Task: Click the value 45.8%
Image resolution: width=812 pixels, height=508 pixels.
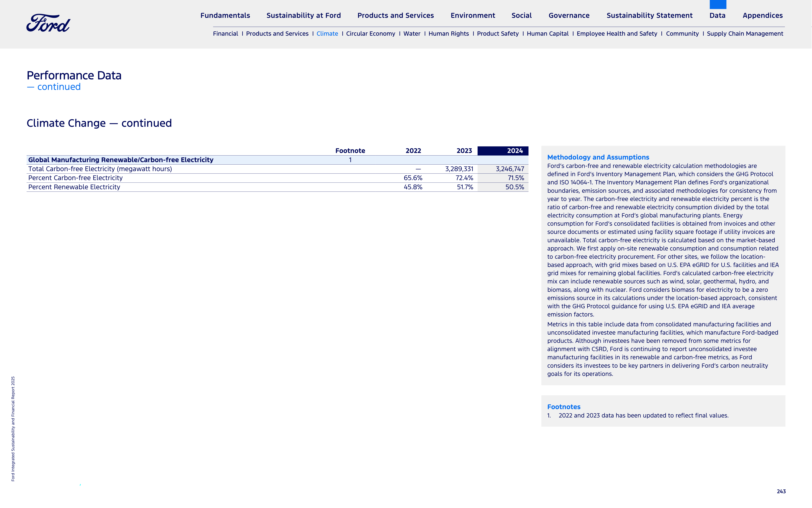Action: [x=413, y=187]
